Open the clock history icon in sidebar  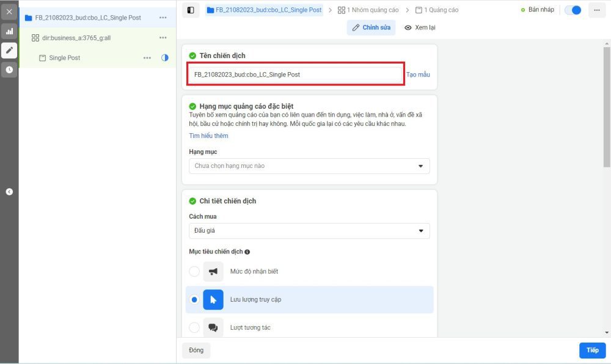9,70
